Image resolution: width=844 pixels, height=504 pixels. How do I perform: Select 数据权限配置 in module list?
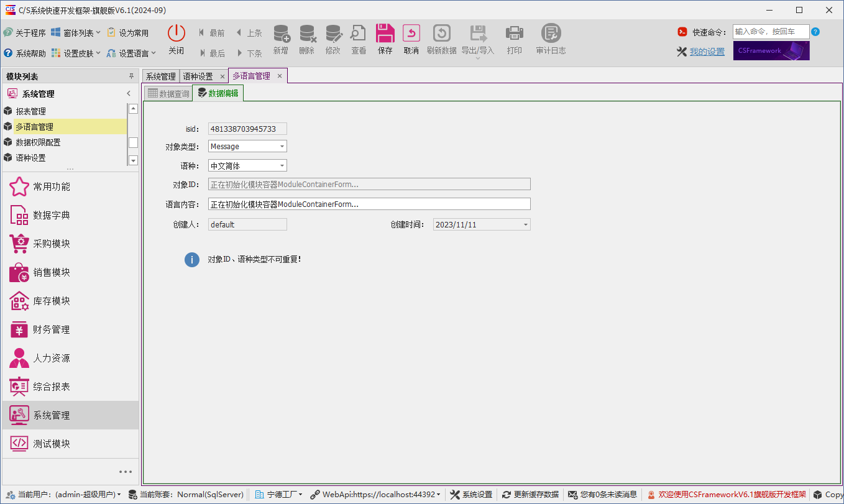(65, 142)
